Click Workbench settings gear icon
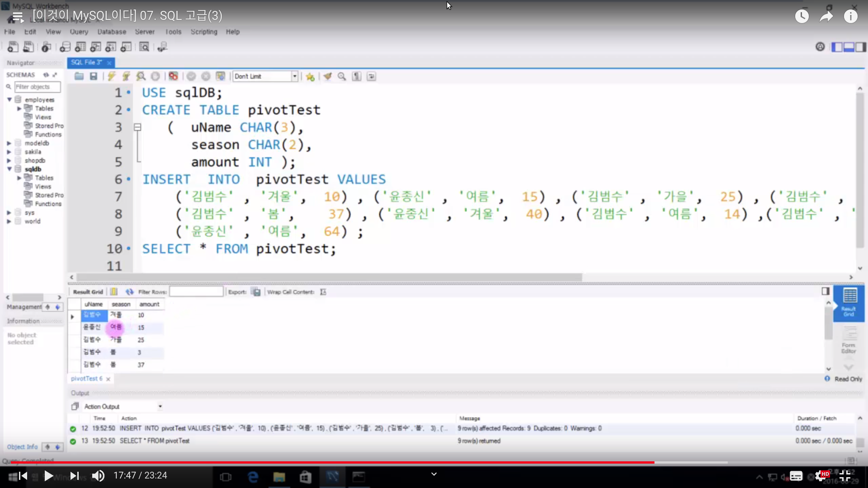 click(820, 47)
